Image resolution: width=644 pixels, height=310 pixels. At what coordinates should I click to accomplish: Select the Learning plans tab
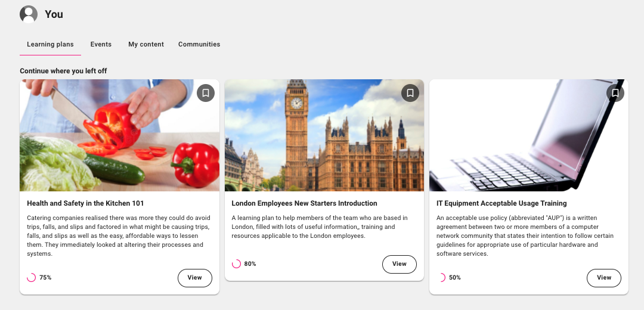tap(50, 44)
